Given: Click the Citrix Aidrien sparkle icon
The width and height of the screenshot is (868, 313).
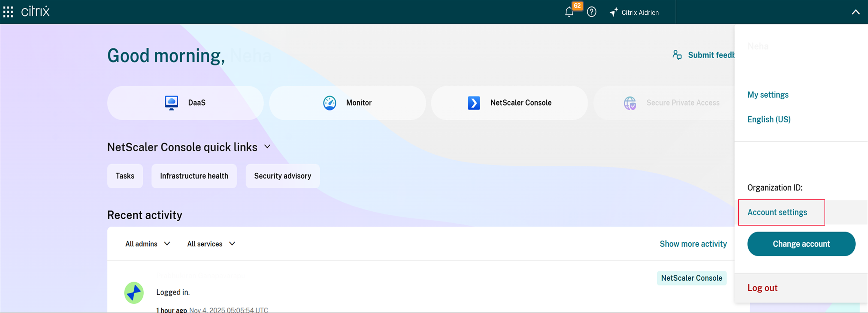Looking at the screenshot, I should (614, 12).
